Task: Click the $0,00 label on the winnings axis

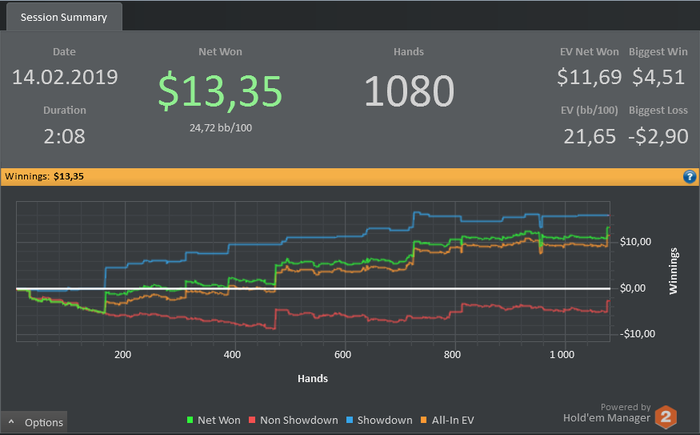Action: coord(633,289)
